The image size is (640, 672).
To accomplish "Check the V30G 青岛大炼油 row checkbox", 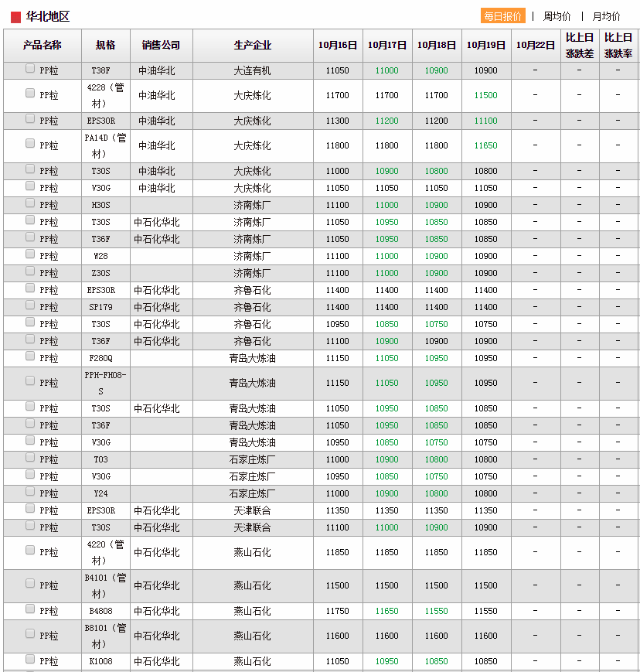I will (30, 440).
